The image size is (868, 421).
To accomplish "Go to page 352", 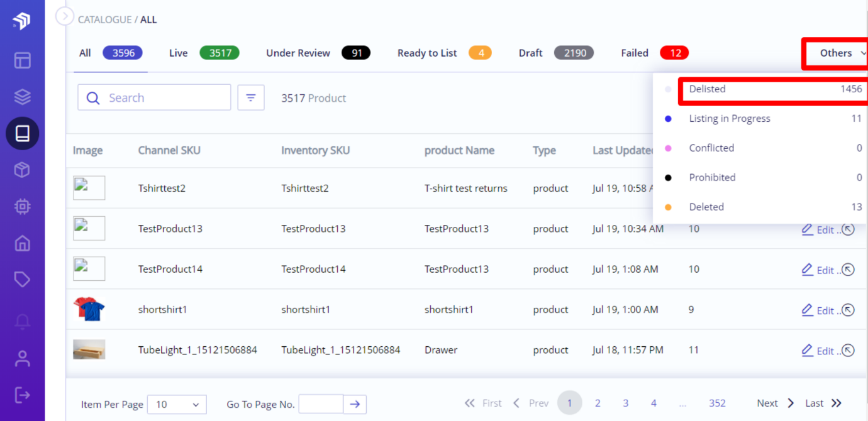I will pos(717,403).
